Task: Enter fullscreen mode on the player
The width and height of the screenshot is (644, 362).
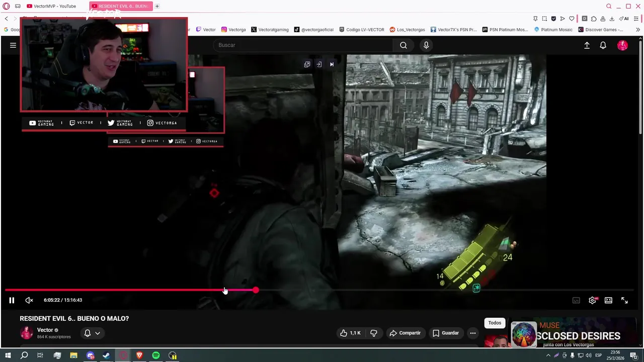Action: 624,300
